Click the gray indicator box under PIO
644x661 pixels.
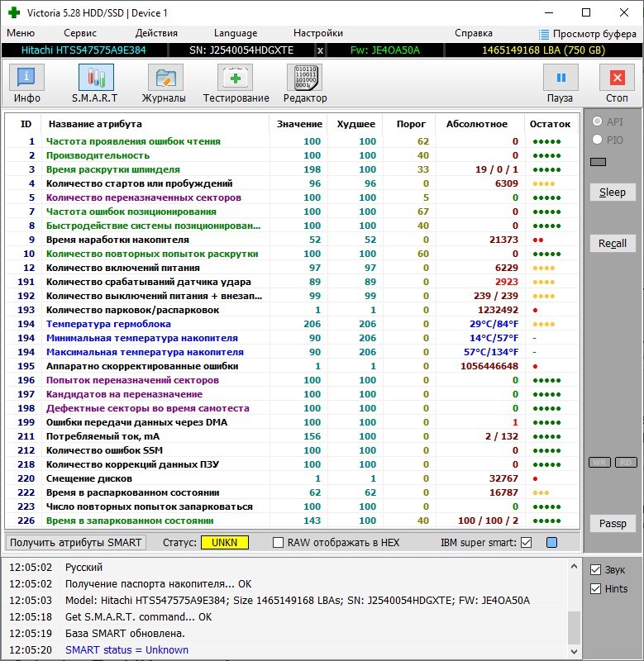point(598,162)
